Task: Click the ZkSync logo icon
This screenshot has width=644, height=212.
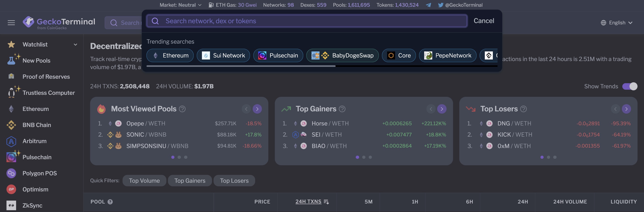Action: (11, 206)
